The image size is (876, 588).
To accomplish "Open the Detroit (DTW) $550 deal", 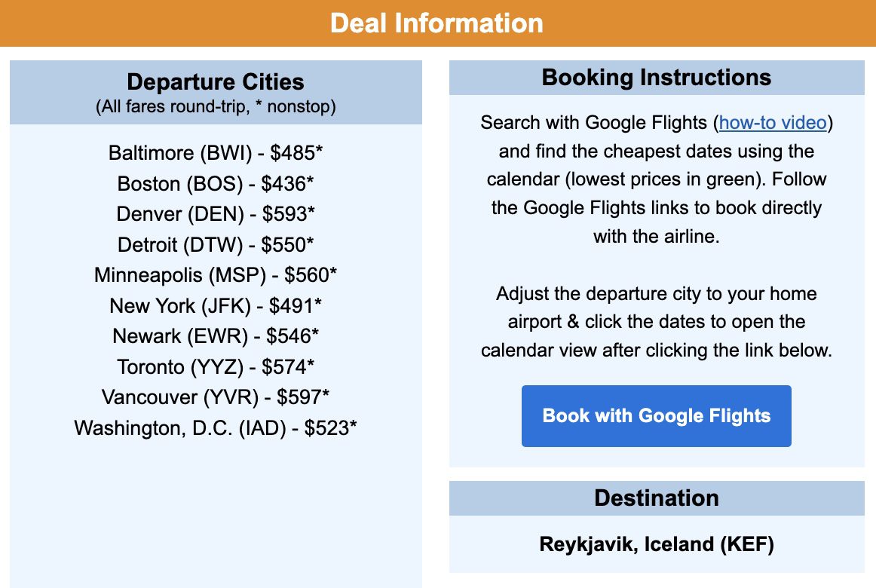I will point(216,245).
